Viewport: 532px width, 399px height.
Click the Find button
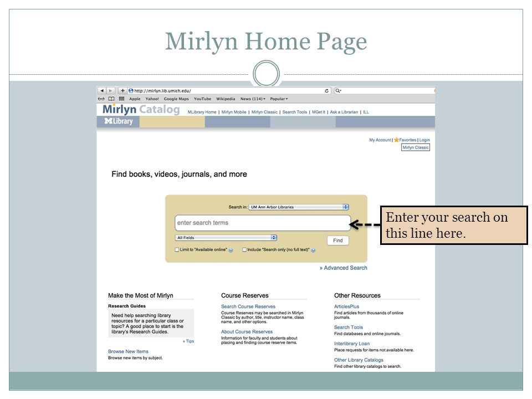[x=338, y=240]
